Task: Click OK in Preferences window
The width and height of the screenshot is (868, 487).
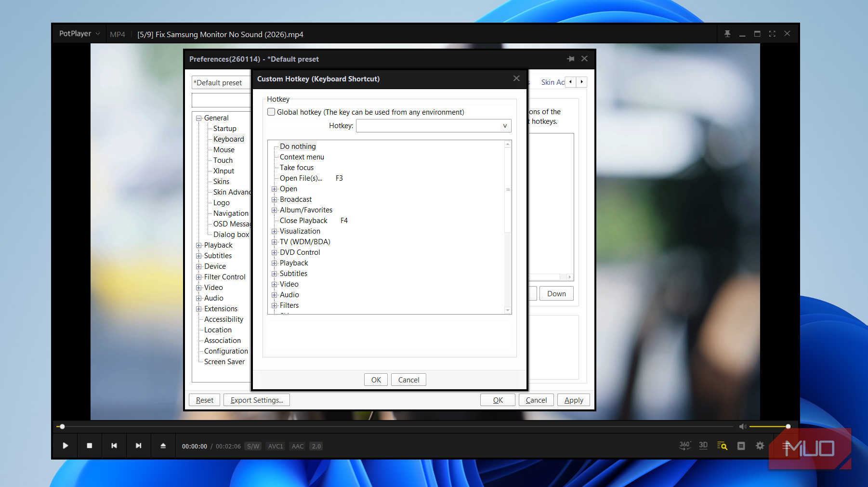Action: point(498,400)
